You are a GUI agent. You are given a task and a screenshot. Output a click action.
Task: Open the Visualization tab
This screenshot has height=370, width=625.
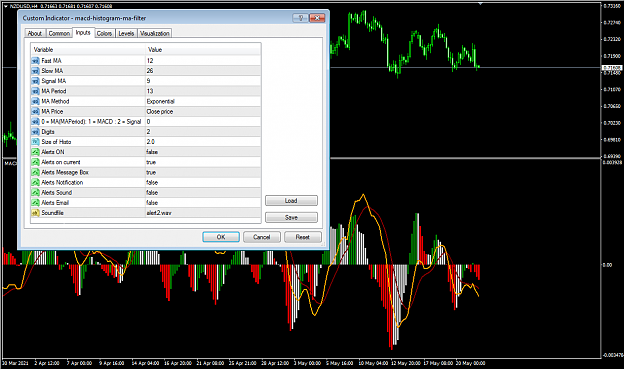tap(155, 33)
